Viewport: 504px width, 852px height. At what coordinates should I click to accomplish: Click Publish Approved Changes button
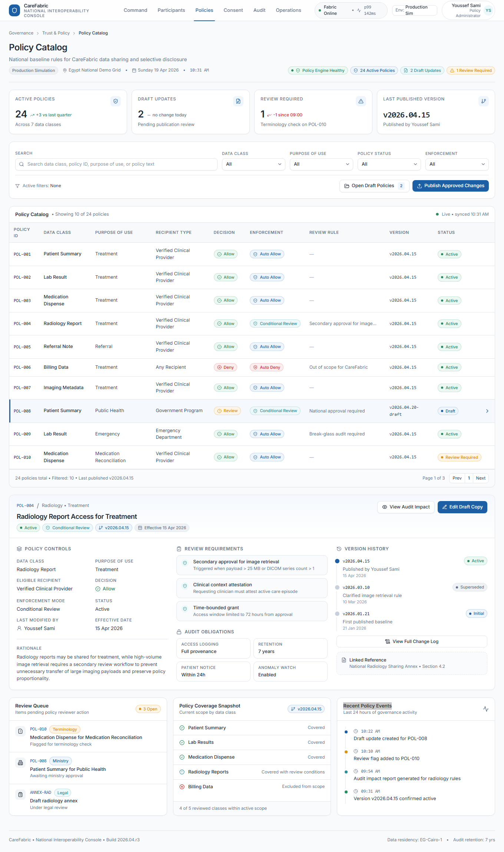pyautogui.click(x=450, y=186)
